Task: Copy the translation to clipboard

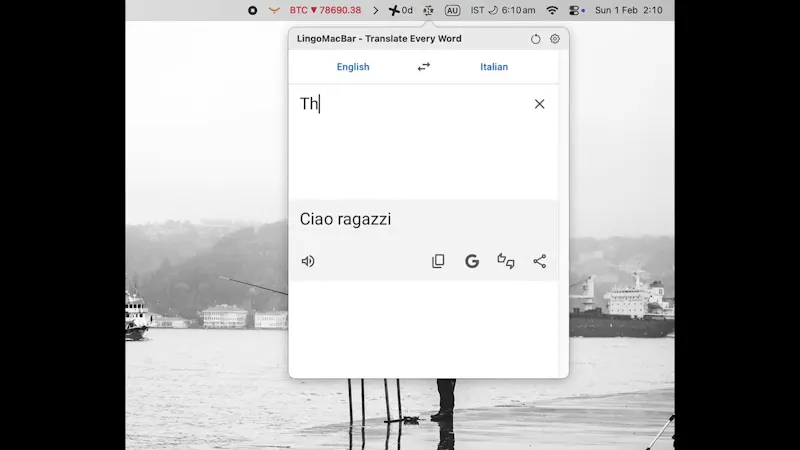Action: (x=438, y=261)
